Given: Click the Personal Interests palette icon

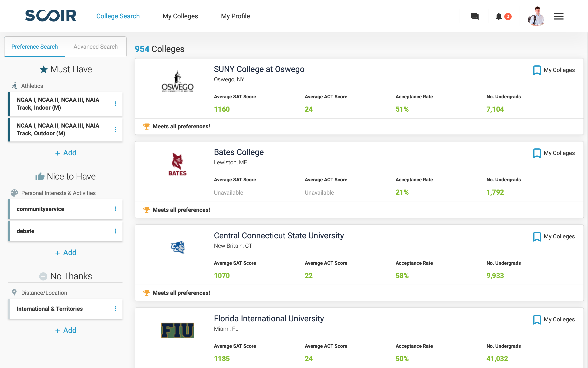Looking at the screenshot, I should (14, 193).
